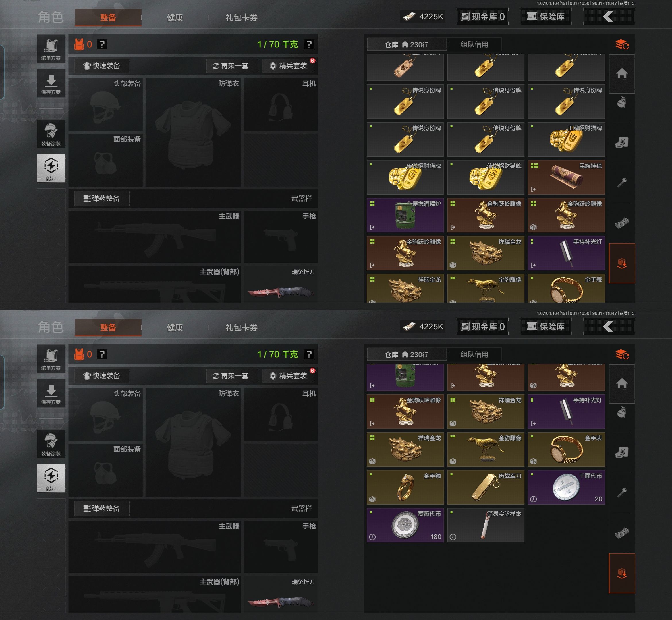This screenshot has width=672, height=620.
Task: Click 保存方案 download icon in lower screen
Action: point(51,393)
